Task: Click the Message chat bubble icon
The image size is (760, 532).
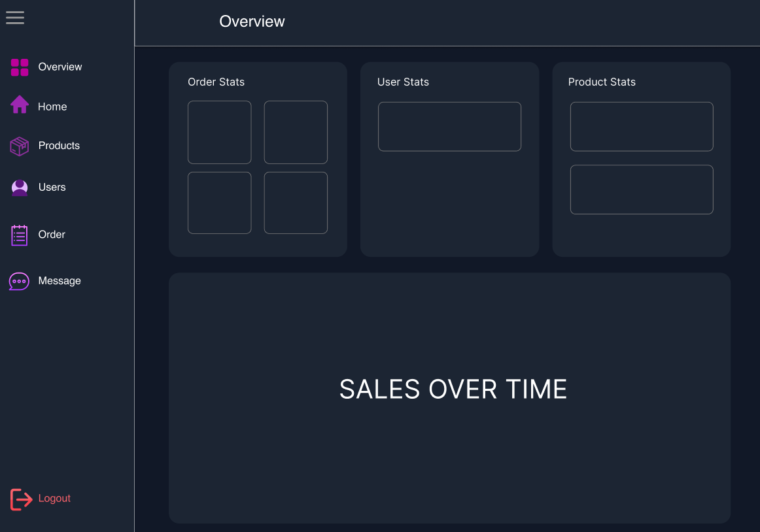Action: tap(19, 281)
